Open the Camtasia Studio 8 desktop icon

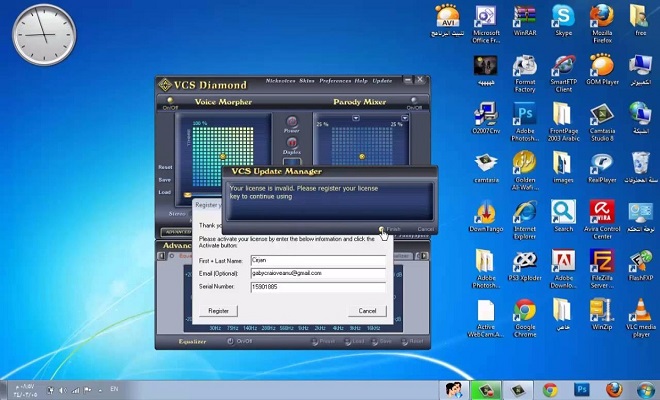coord(602,116)
